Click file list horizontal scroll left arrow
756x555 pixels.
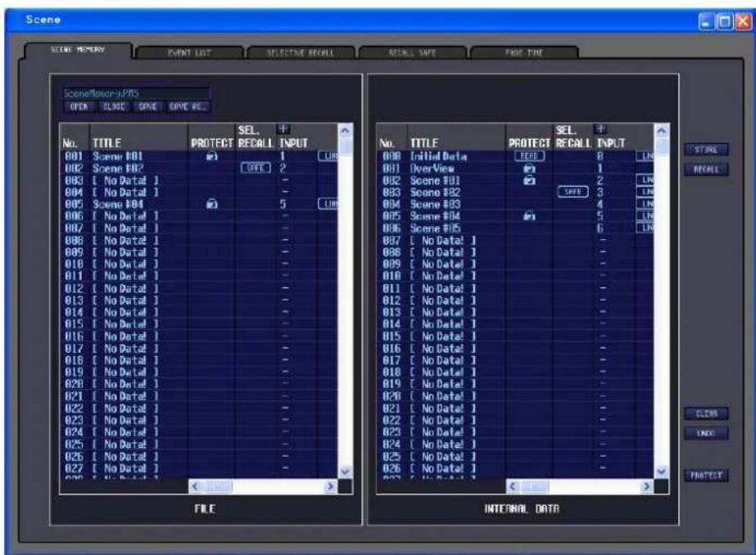pos(195,486)
